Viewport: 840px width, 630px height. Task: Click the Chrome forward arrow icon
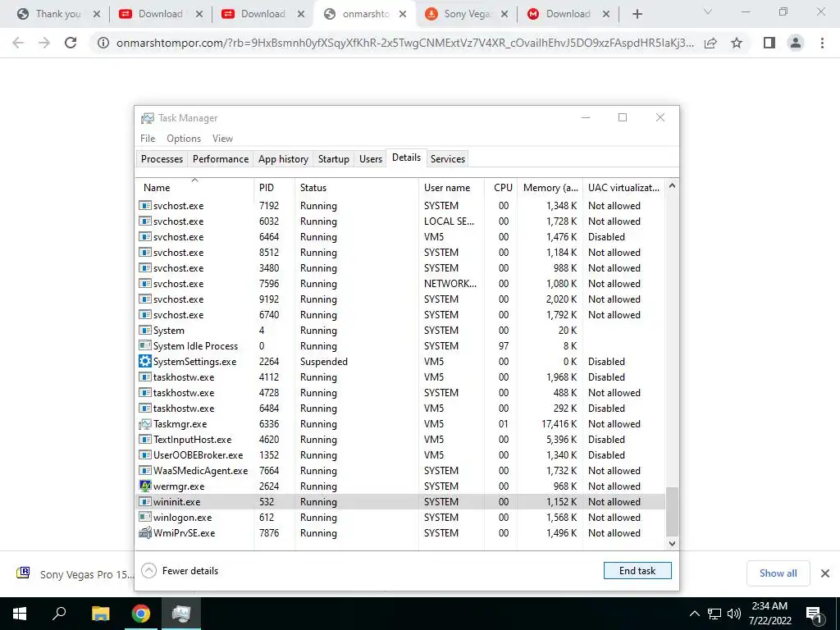[44, 43]
